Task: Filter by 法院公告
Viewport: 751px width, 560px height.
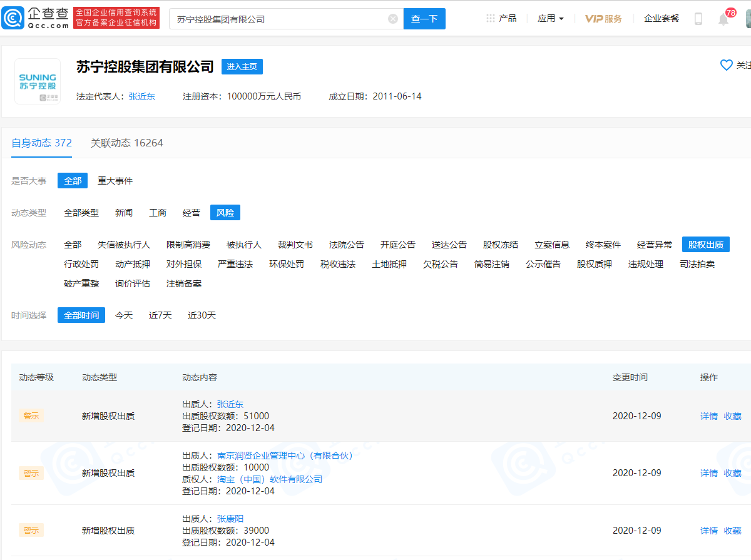Action: coord(347,245)
